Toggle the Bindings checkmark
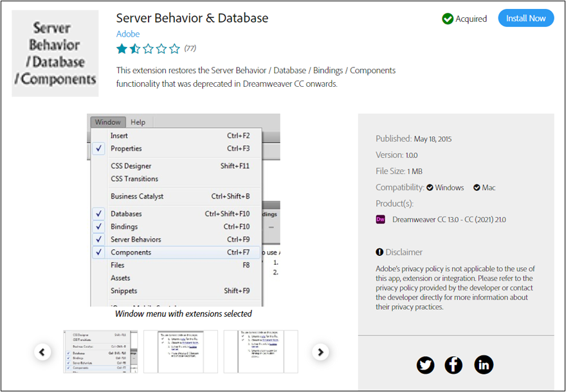This screenshot has width=566, height=392. [x=98, y=226]
